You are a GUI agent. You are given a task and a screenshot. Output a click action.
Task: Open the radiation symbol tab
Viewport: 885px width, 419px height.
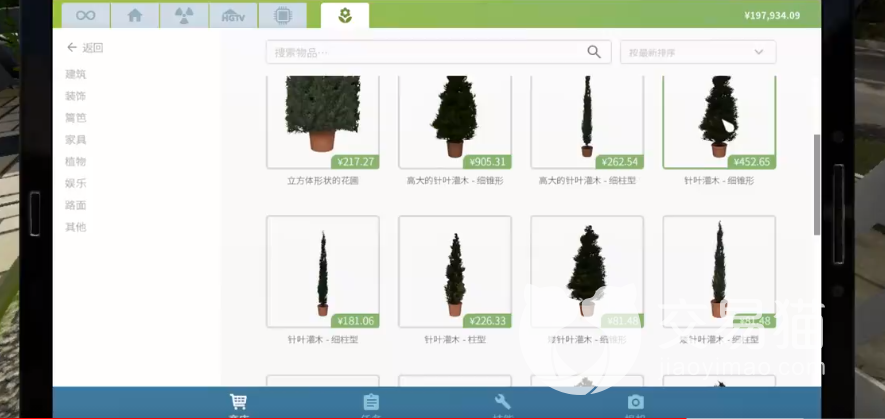pyautogui.click(x=184, y=15)
